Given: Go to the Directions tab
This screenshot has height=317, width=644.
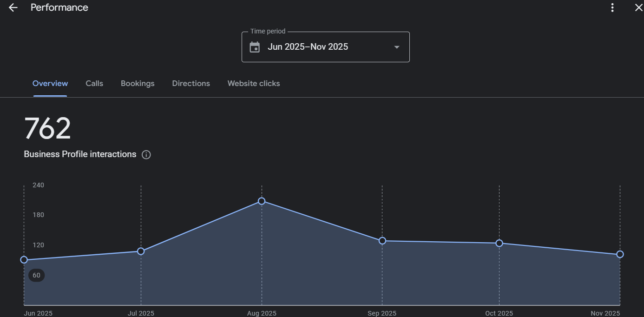Looking at the screenshot, I should [191, 84].
